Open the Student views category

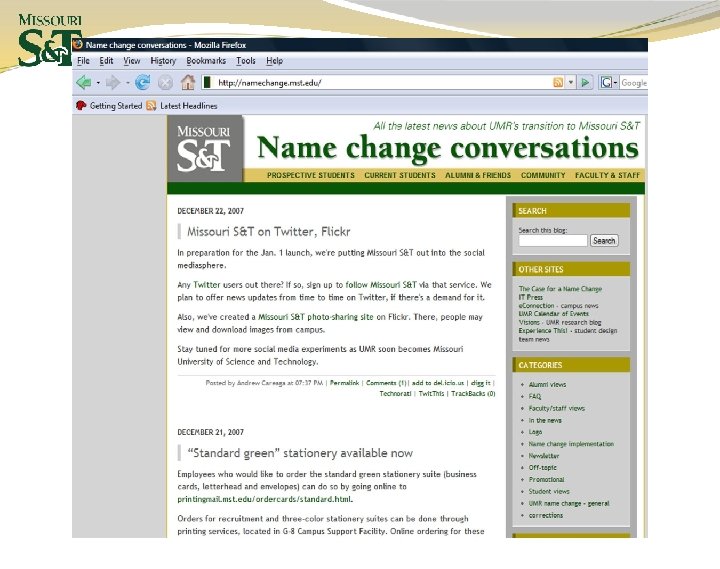pos(549,491)
